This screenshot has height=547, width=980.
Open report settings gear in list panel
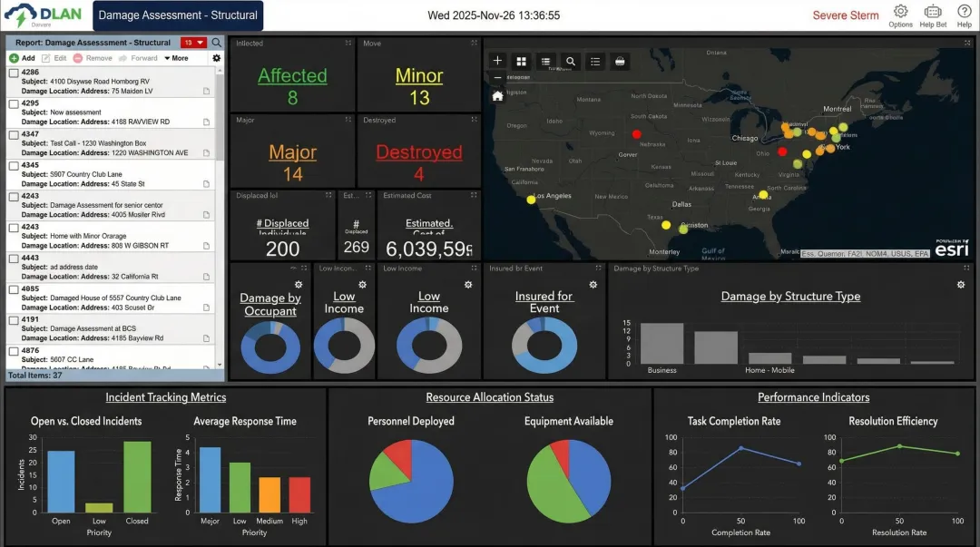click(216, 58)
